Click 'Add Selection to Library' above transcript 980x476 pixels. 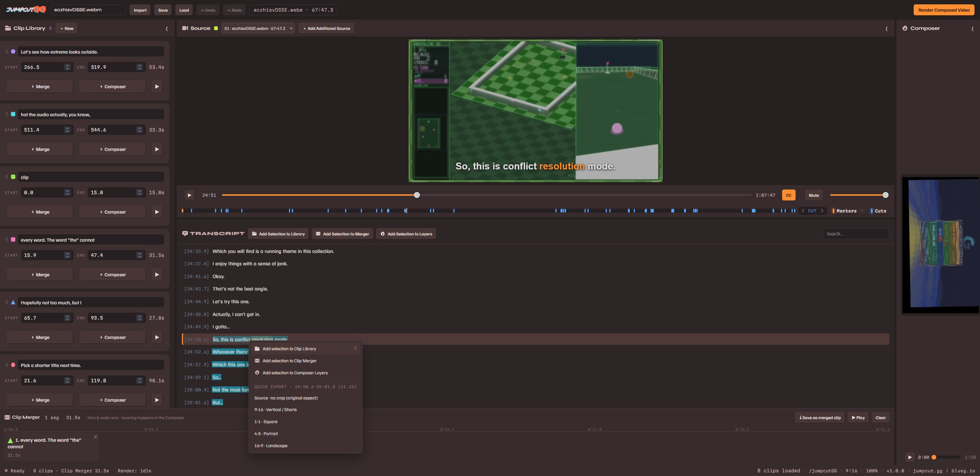click(x=278, y=234)
